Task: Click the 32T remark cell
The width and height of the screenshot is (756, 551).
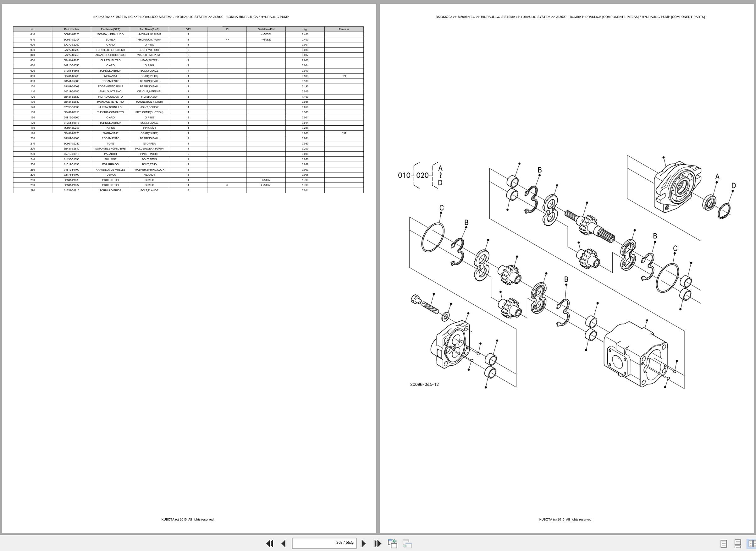Action: [344, 76]
